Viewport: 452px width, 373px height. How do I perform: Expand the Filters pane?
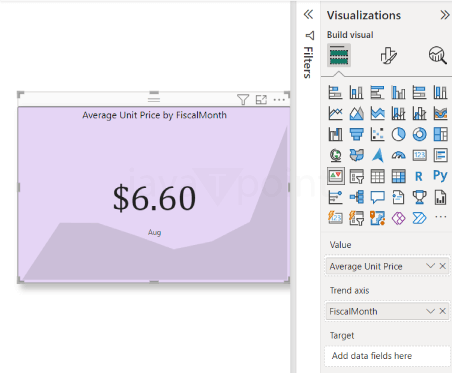click(308, 14)
